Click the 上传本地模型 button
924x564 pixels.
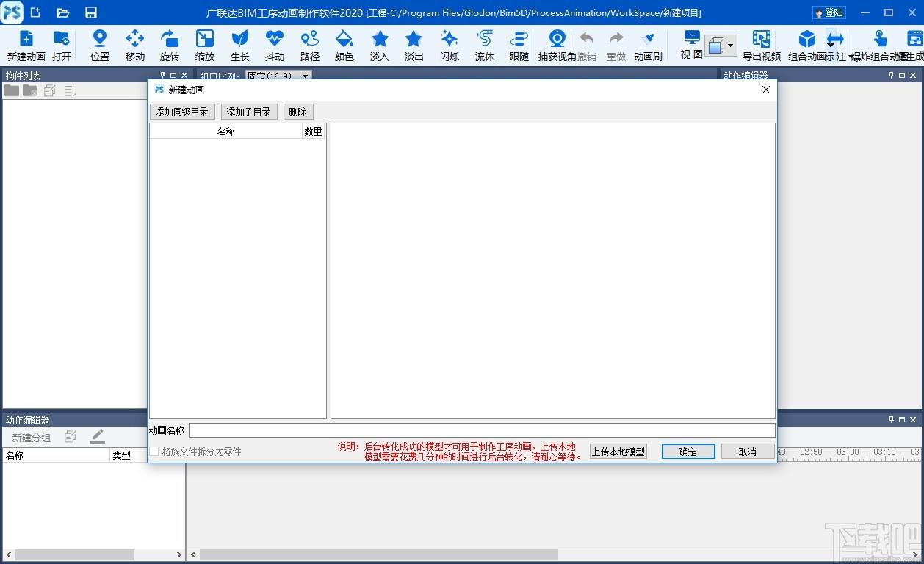pos(618,452)
